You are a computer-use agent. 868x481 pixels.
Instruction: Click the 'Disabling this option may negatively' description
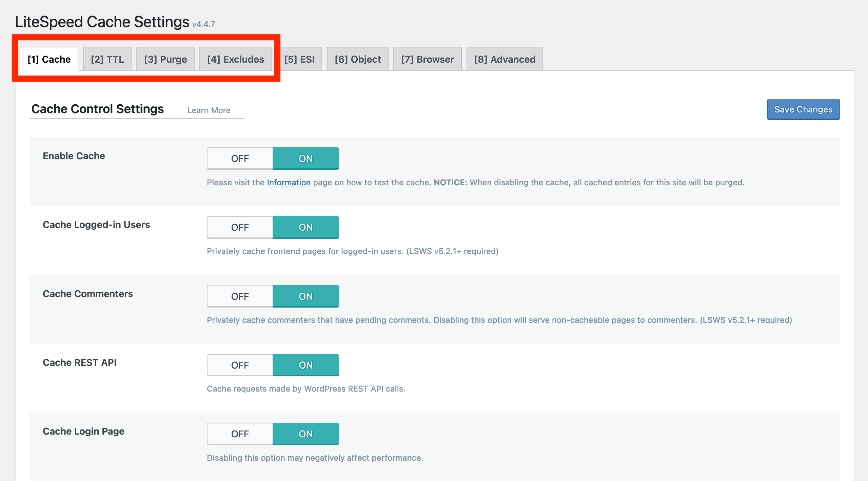coord(315,458)
